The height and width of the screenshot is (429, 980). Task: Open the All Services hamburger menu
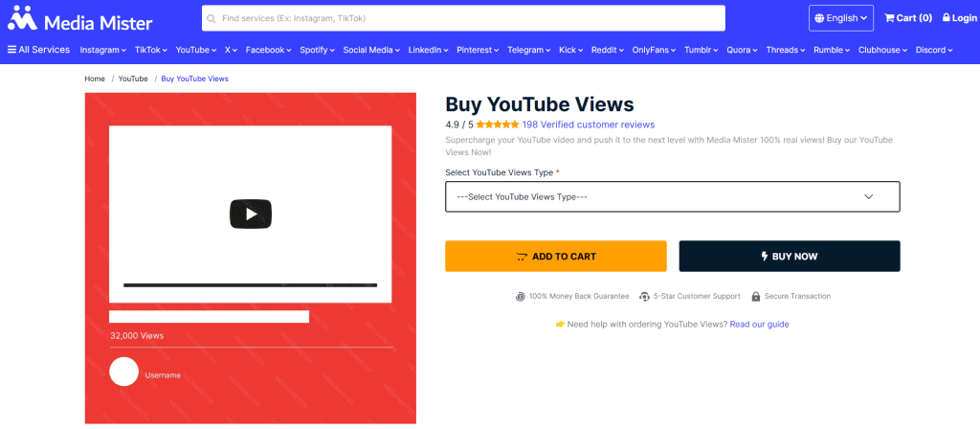(x=38, y=50)
